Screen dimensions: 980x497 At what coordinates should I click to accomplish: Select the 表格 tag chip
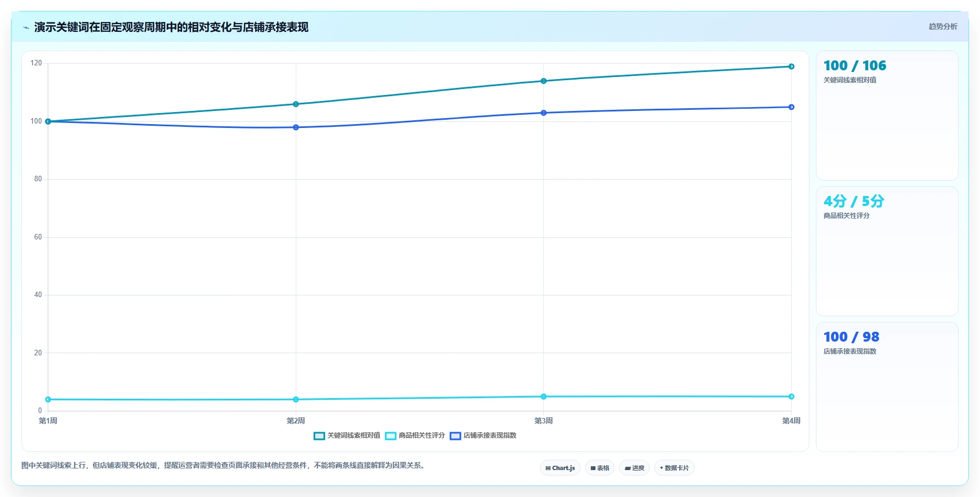600,468
